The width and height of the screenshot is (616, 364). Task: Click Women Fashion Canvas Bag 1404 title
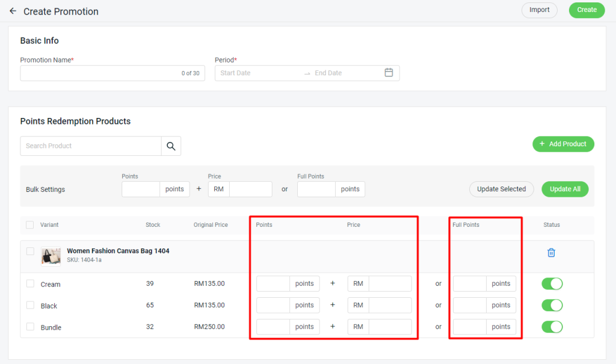click(x=118, y=251)
